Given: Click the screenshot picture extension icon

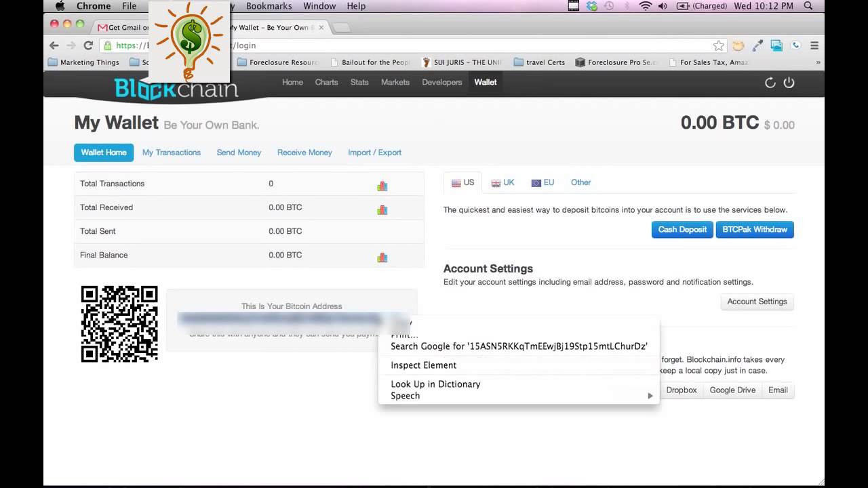Looking at the screenshot, I should [776, 45].
